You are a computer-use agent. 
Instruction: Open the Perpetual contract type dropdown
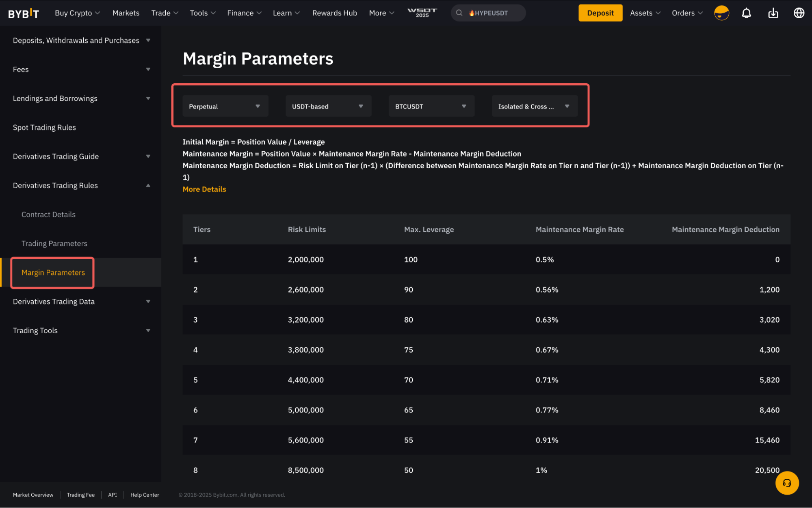click(225, 106)
